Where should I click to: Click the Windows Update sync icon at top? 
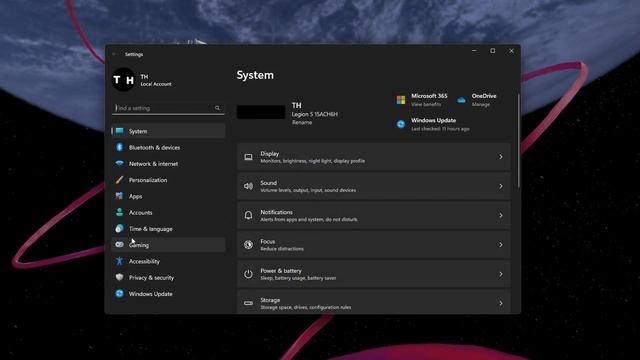[401, 124]
